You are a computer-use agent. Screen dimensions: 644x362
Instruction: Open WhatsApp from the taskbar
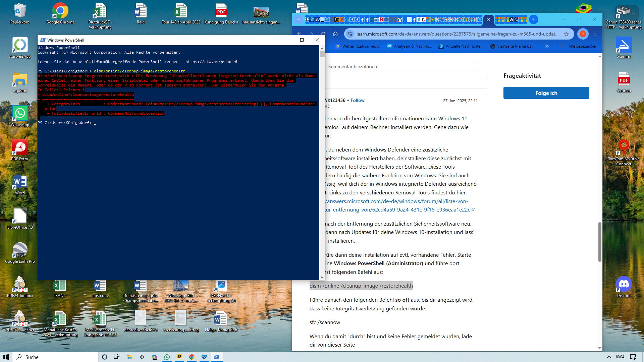coord(167,357)
